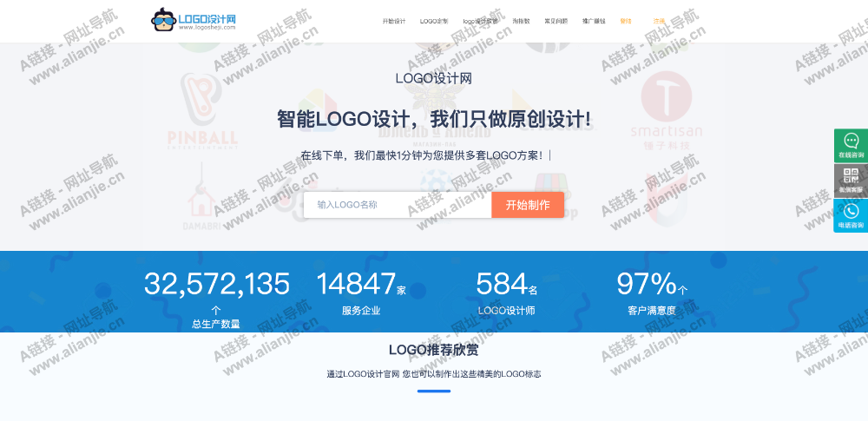Click the orange 注册 register link
868x421 pixels.
[x=659, y=21]
